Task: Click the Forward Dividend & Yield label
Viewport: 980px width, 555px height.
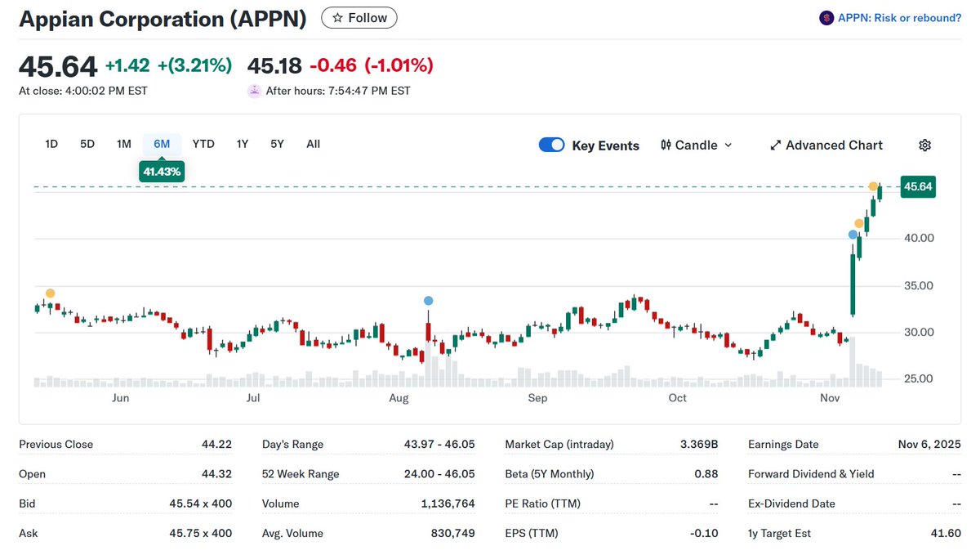Action: (811, 474)
